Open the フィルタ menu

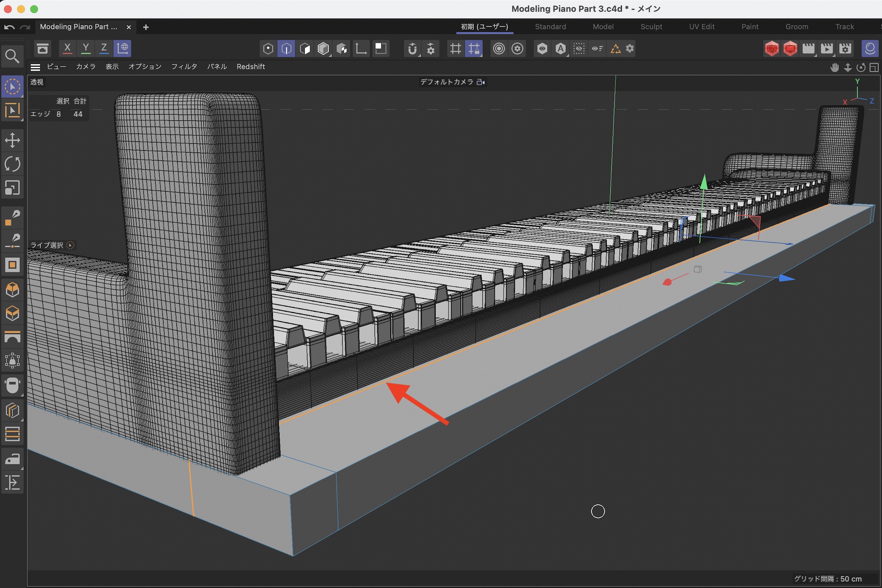click(x=184, y=67)
